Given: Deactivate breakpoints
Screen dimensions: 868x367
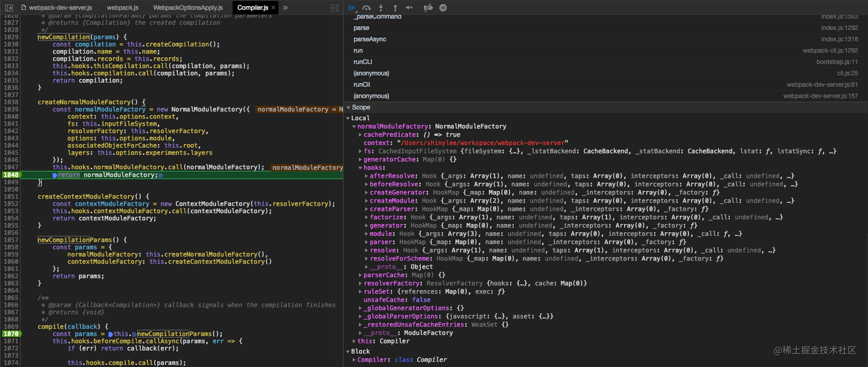Looking at the screenshot, I should [x=428, y=8].
